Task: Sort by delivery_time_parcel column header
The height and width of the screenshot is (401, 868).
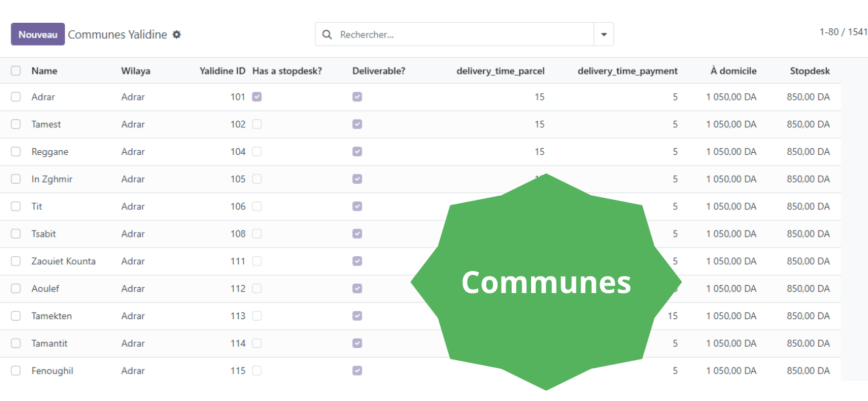Action: [500, 70]
